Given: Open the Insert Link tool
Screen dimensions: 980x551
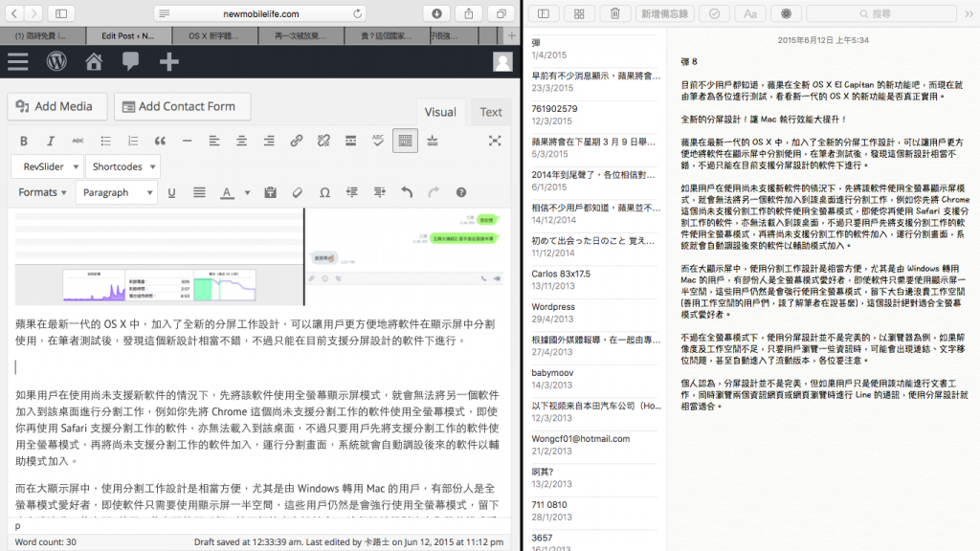Looking at the screenshot, I should 295,140.
